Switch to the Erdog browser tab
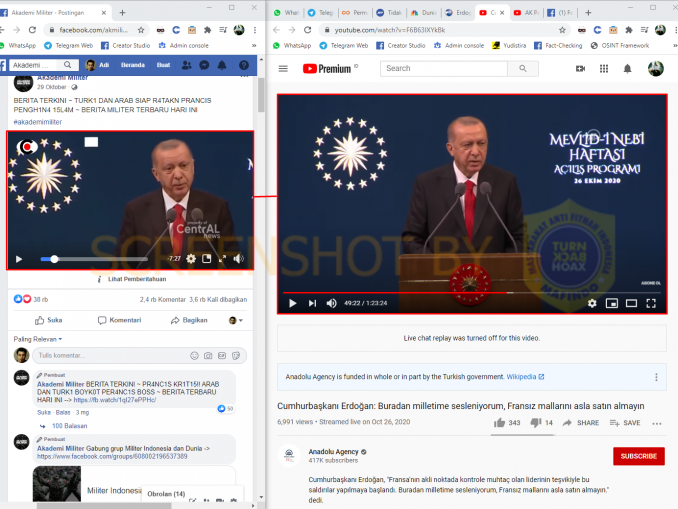Screen dimensions: 678x509 pos(458,13)
